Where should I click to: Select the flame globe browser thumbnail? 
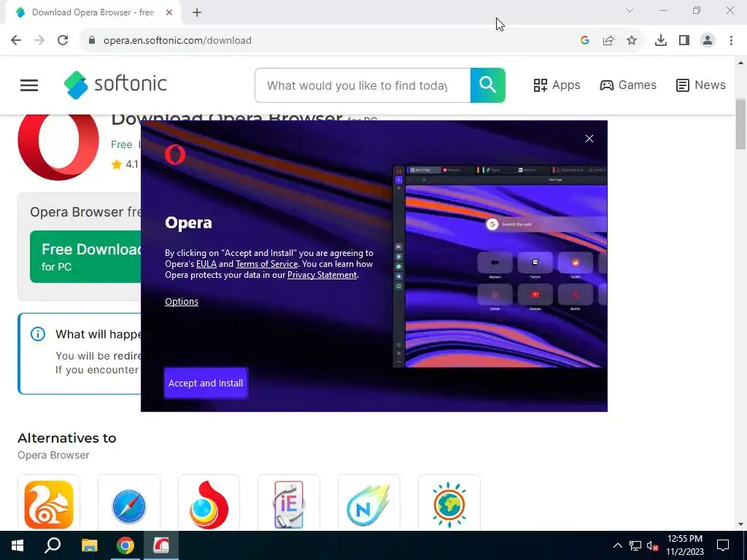[209, 504]
